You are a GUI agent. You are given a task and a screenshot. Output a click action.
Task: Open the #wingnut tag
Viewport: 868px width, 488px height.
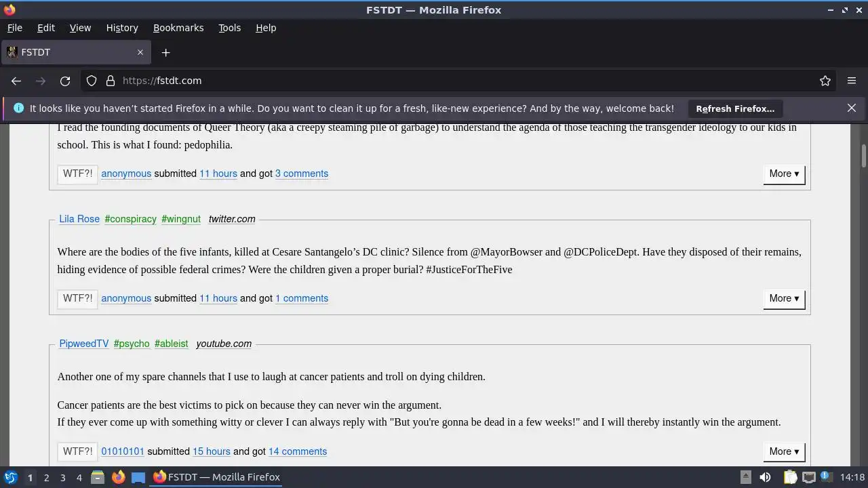click(181, 219)
